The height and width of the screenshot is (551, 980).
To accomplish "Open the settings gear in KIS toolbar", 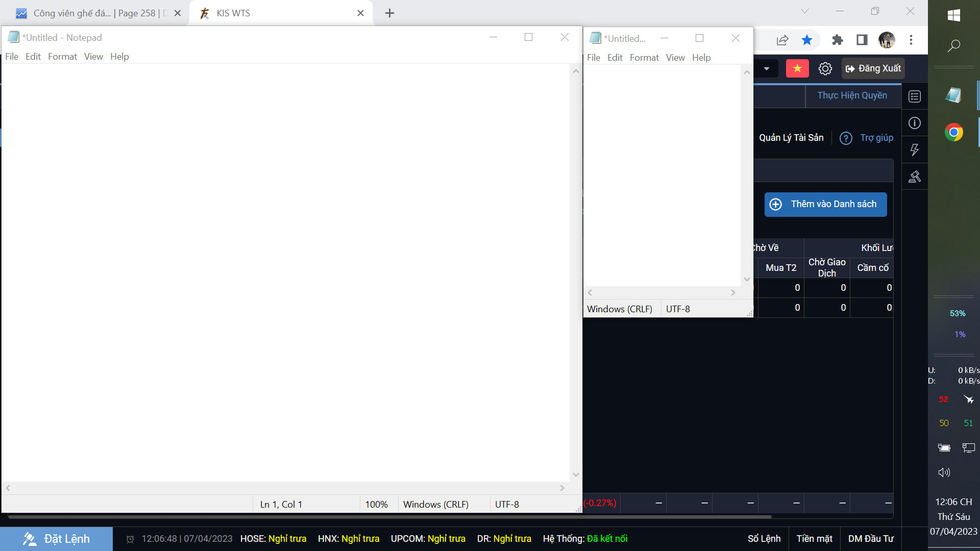I will click(x=825, y=68).
